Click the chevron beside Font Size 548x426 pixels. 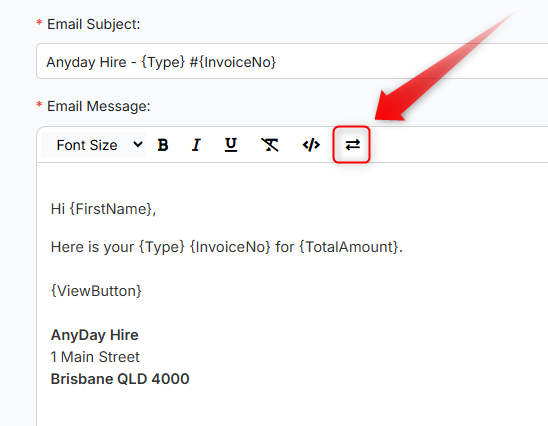coord(138,144)
